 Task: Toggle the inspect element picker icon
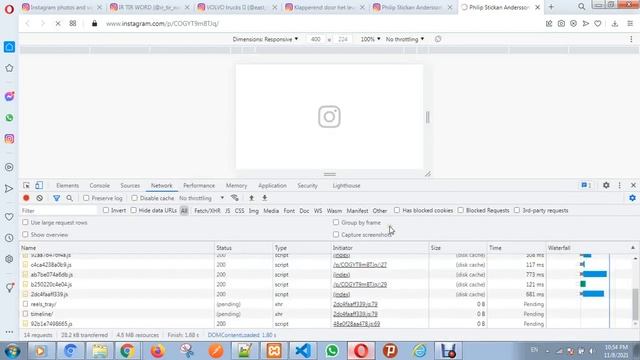pyautogui.click(x=27, y=185)
